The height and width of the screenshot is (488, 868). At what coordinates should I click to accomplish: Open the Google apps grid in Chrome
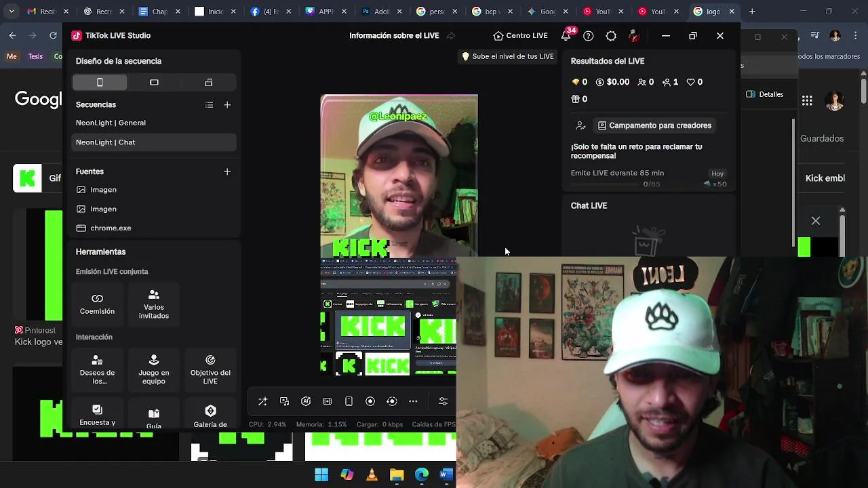tap(807, 100)
